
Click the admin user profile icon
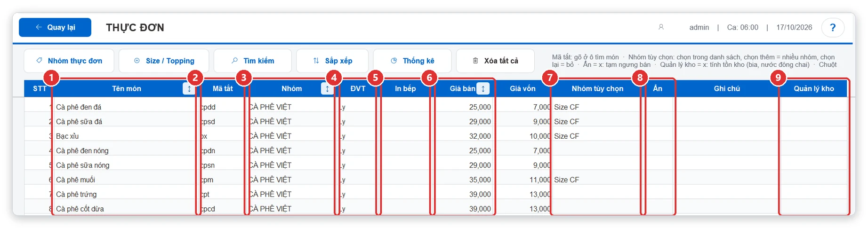661,27
